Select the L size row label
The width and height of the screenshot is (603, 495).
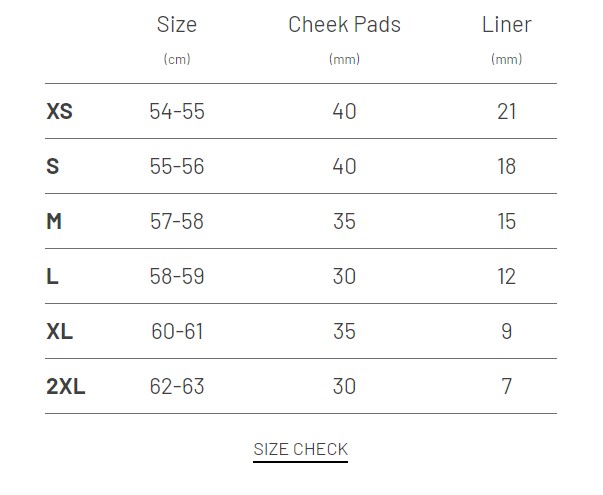(52, 277)
